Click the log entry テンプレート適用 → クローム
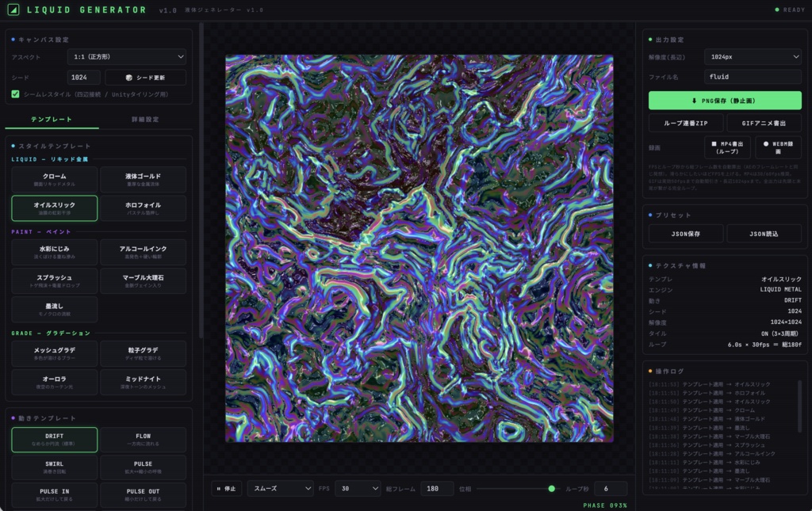 point(701,410)
